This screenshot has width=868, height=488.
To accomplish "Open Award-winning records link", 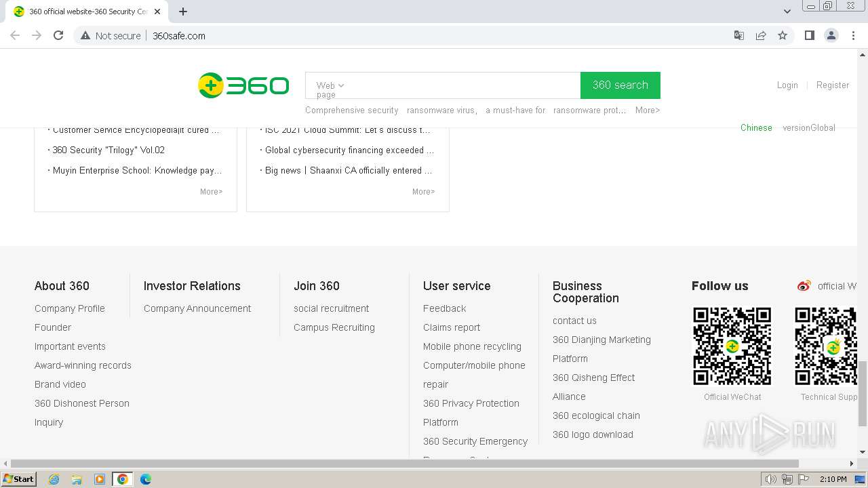I will tap(83, 365).
